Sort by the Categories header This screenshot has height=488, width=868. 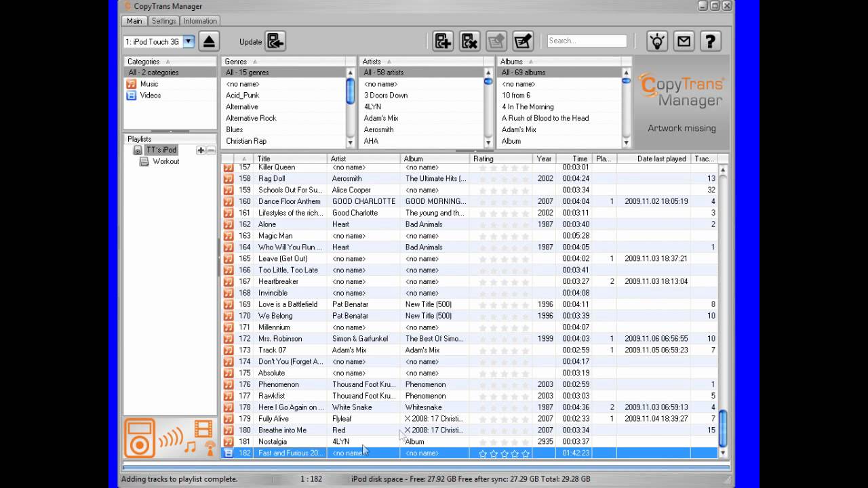point(170,61)
